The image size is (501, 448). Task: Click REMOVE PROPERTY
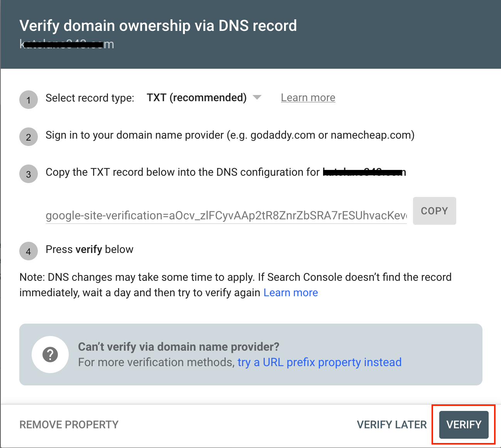tap(69, 425)
